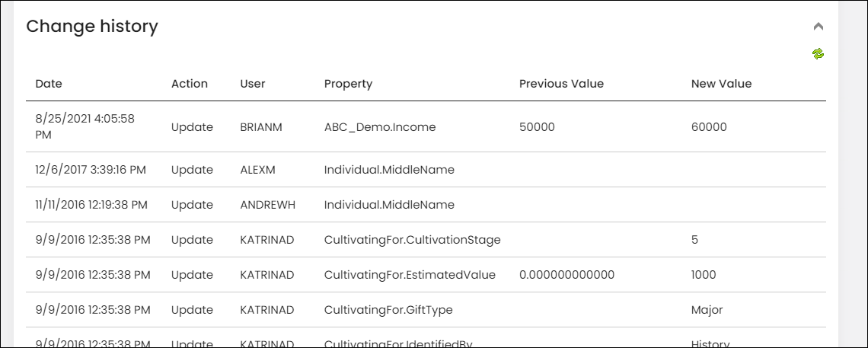Screen dimensions: 868x348
Task: Click the Previous Value column header
Action: point(561,84)
